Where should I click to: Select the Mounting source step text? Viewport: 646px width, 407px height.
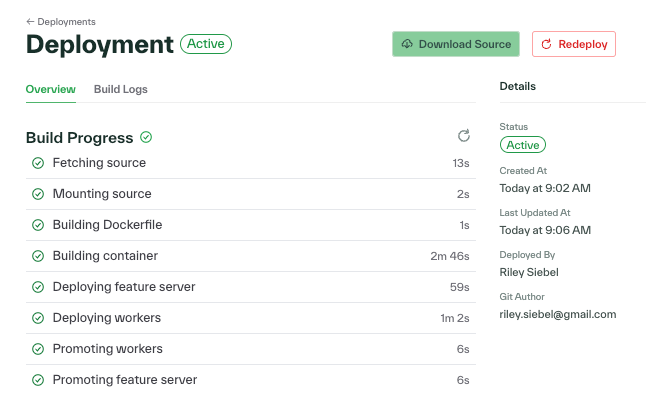pyautogui.click(x=102, y=194)
